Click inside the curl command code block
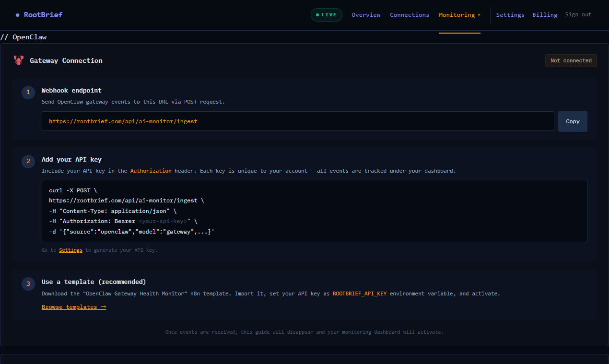This screenshot has width=609, height=364. click(x=314, y=211)
